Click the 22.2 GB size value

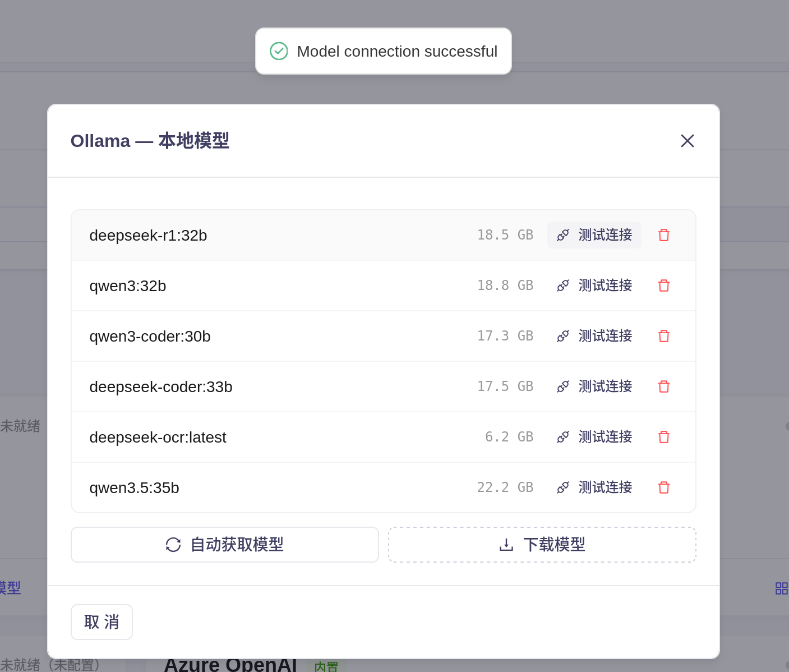[x=505, y=487]
